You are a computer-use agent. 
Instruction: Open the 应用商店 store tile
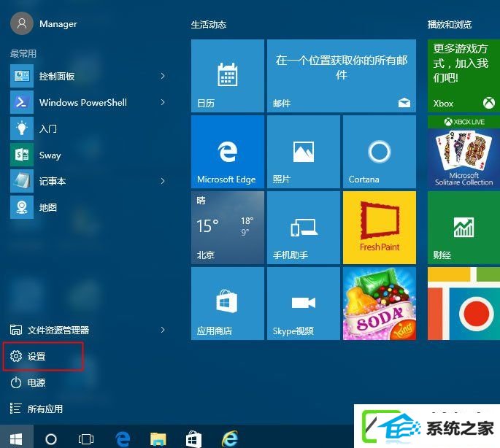coord(228,304)
